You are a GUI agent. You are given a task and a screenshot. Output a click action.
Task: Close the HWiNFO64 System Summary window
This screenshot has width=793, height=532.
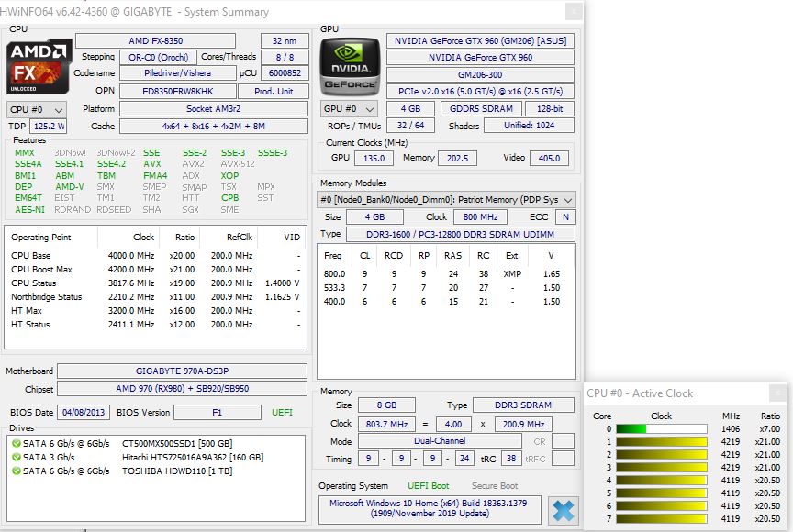click(x=574, y=11)
